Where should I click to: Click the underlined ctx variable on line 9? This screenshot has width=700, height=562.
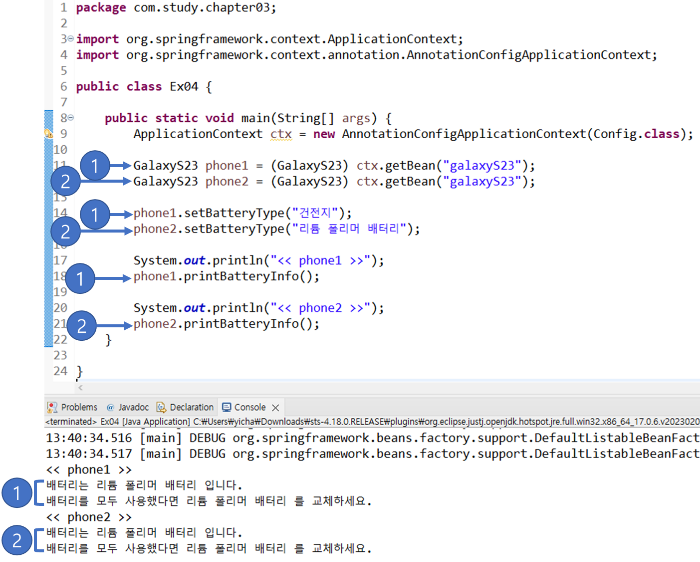tap(281, 134)
